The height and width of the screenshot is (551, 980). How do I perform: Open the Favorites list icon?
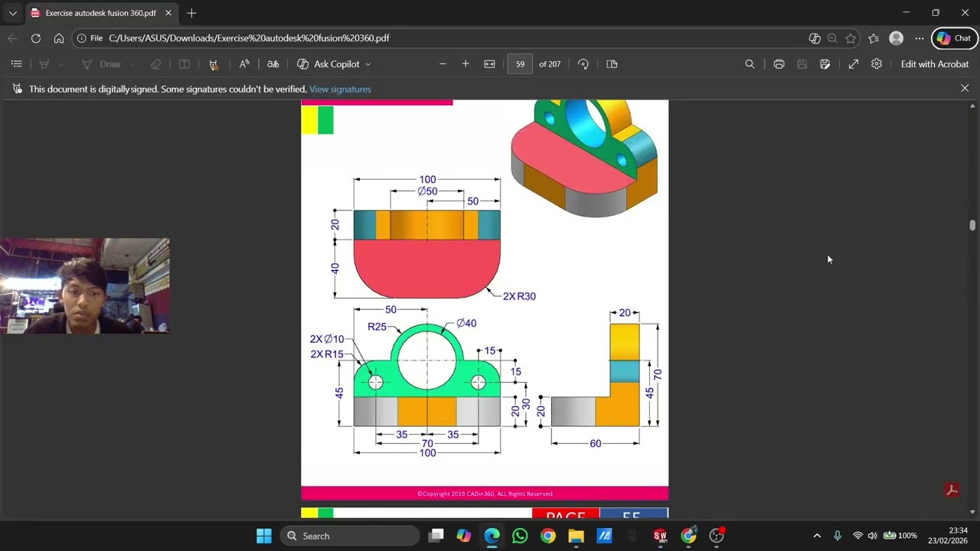click(874, 38)
